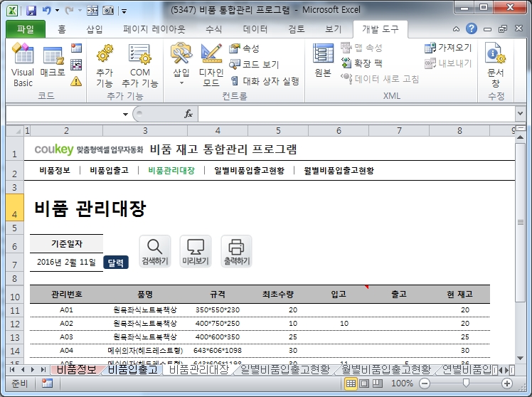The height and width of the screenshot is (397, 532).
Task: Open 문서 창 (Document Panel)
Action: pos(495,65)
